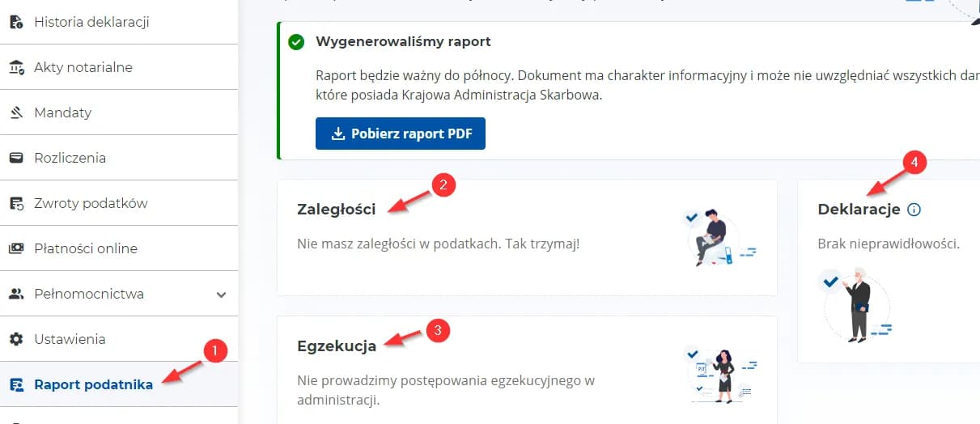The image size is (980, 424).
Task: Click the Płatności online money icon
Action: coord(16,249)
